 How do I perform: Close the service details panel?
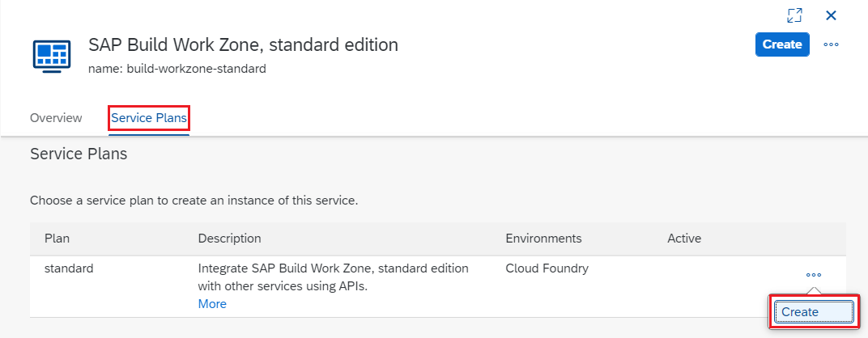[831, 15]
